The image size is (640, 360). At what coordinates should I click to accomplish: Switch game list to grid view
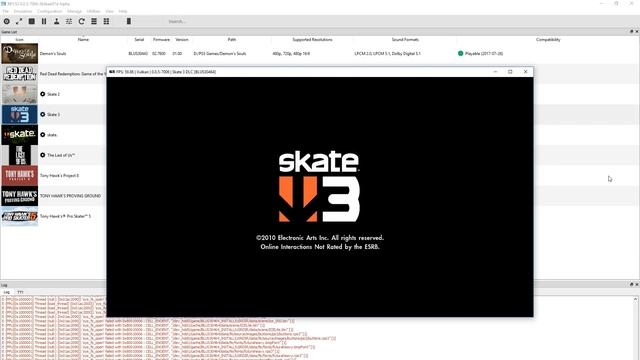click(x=106, y=21)
